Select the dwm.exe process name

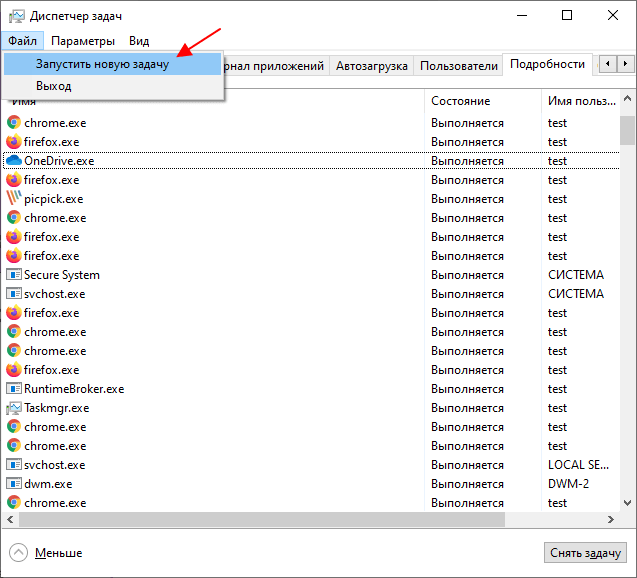click(x=48, y=484)
